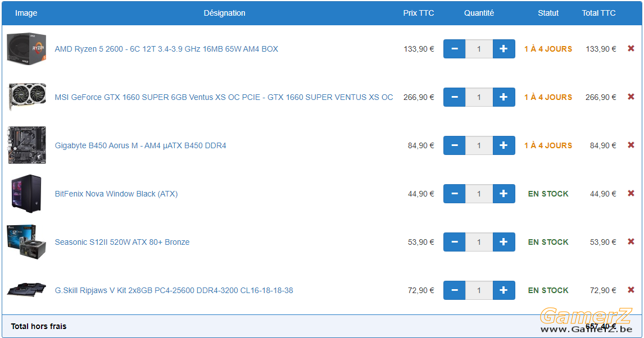The image size is (644, 338).
Task: Edit quantity field for Seasonic S12II
Action: (479, 242)
